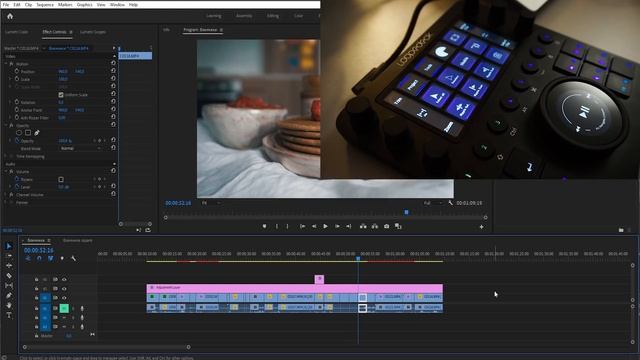The image size is (640, 360).
Task: Toggle Position stopwatch animation
Action: click(17, 71)
